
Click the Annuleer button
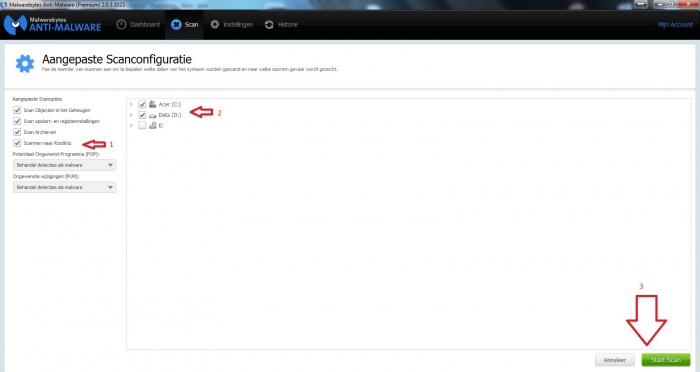[x=615, y=360]
